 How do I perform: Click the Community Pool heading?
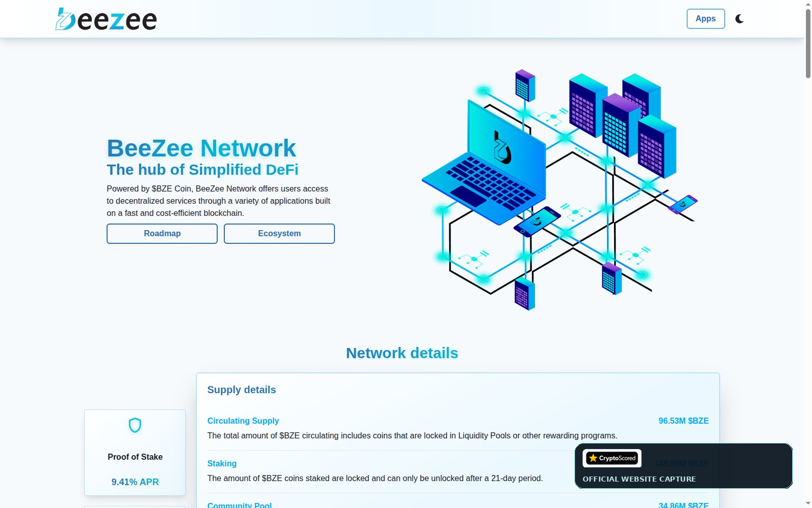pyautogui.click(x=240, y=505)
